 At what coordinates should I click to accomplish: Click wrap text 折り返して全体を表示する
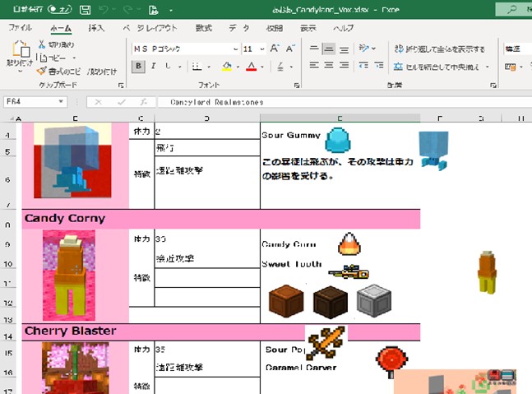click(440, 49)
